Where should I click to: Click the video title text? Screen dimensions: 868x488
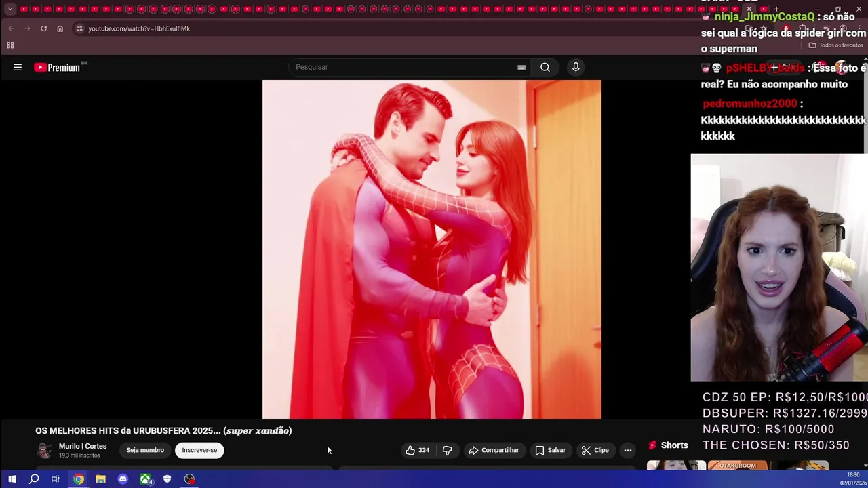pos(163,430)
